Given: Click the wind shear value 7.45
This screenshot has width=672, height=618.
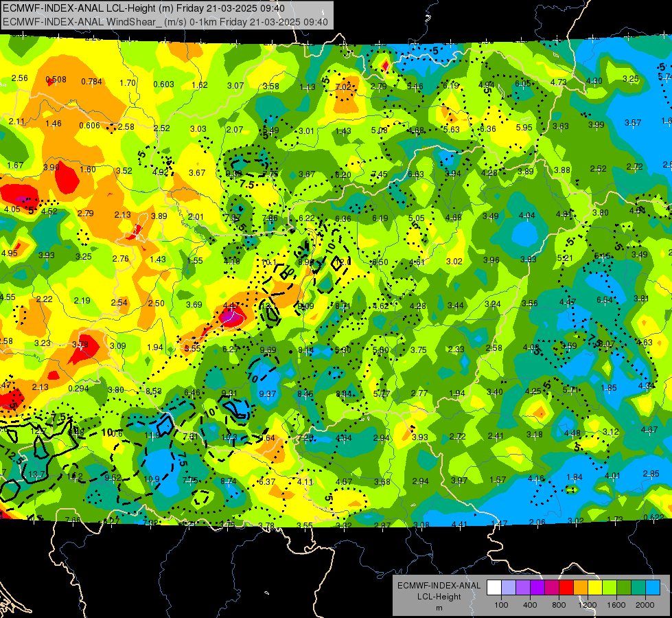Looking at the screenshot, I should (380, 174).
